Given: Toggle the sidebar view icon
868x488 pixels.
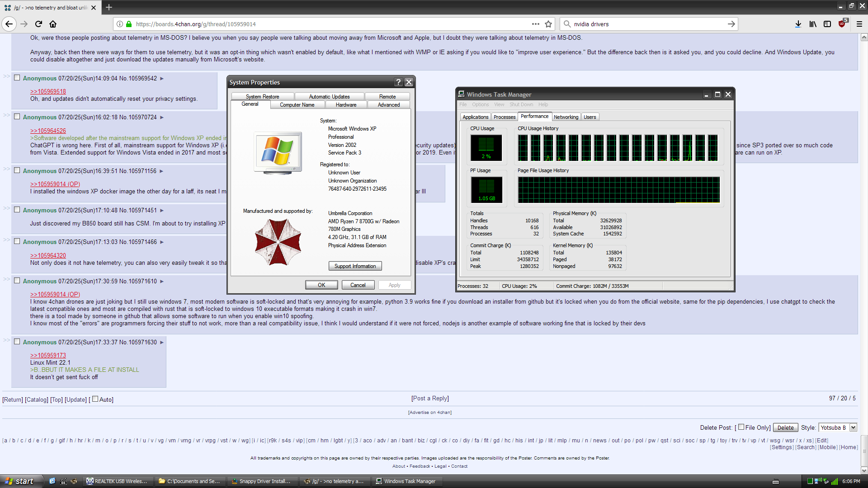Looking at the screenshot, I should (x=827, y=24).
